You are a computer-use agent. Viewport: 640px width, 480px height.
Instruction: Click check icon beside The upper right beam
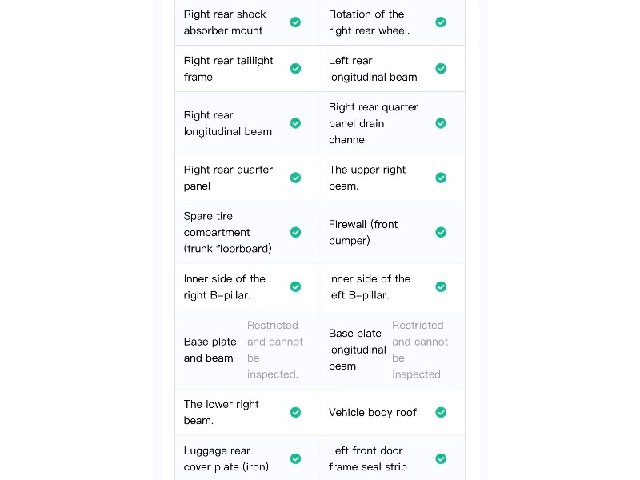pyautogui.click(x=441, y=178)
